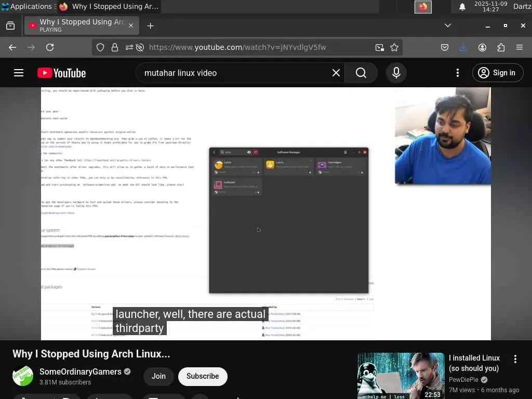
Task: Open SomeOrdinaryGamers channel avatar
Action: 23,376
